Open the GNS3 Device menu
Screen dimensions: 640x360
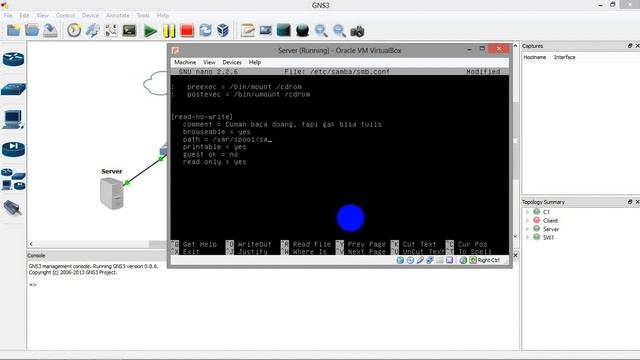(x=90, y=15)
